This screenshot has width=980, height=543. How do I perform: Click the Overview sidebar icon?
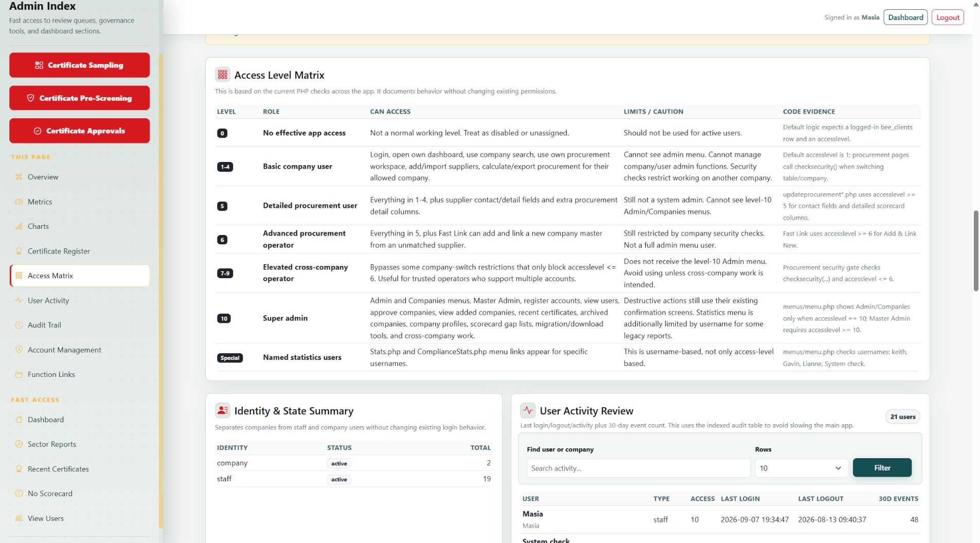pyautogui.click(x=19, y=177)
